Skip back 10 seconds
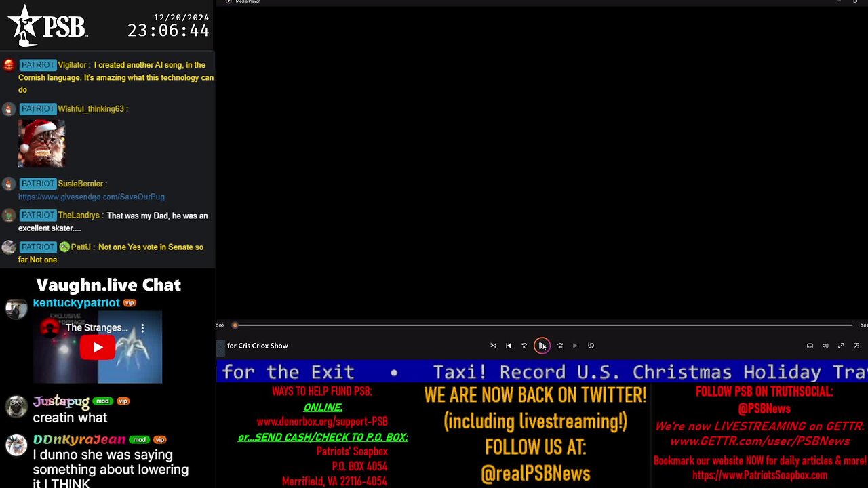Image resolution: width=868 pixels, height=488 pixels. [x=524, y=346]
